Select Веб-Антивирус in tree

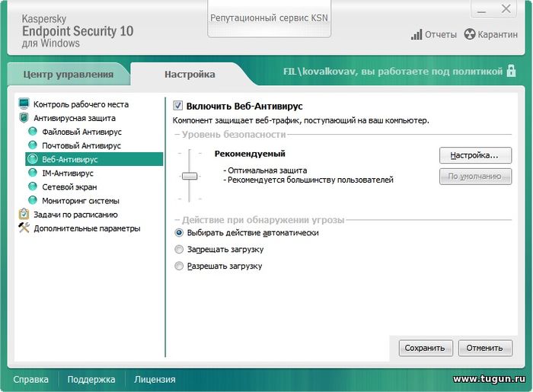tap(94, 159)
